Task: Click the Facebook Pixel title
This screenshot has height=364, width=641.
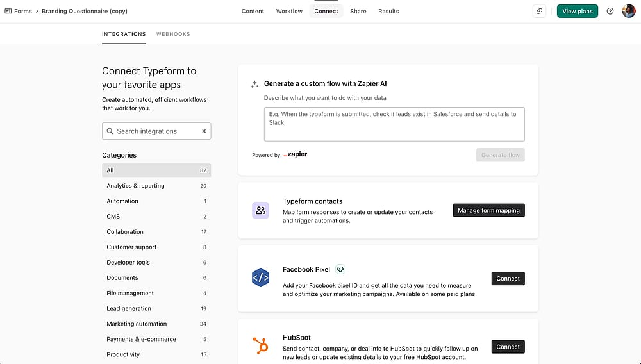Action: point(306,269)
